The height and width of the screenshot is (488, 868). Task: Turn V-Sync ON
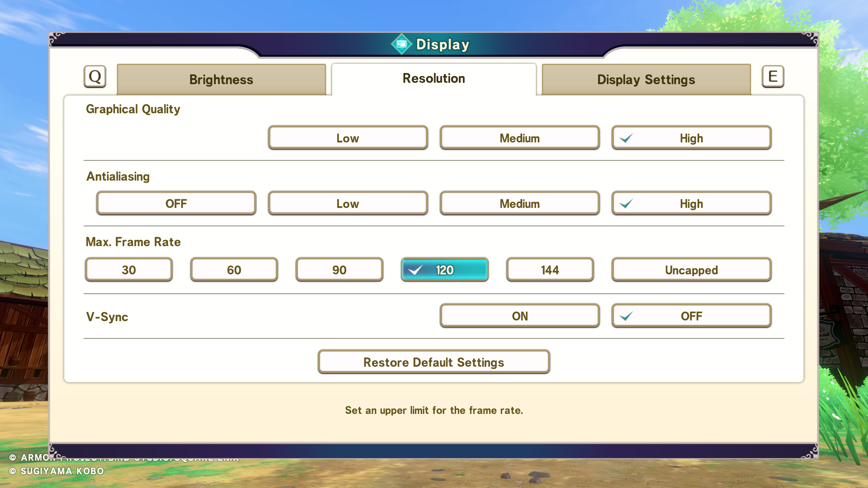point(520,316)
